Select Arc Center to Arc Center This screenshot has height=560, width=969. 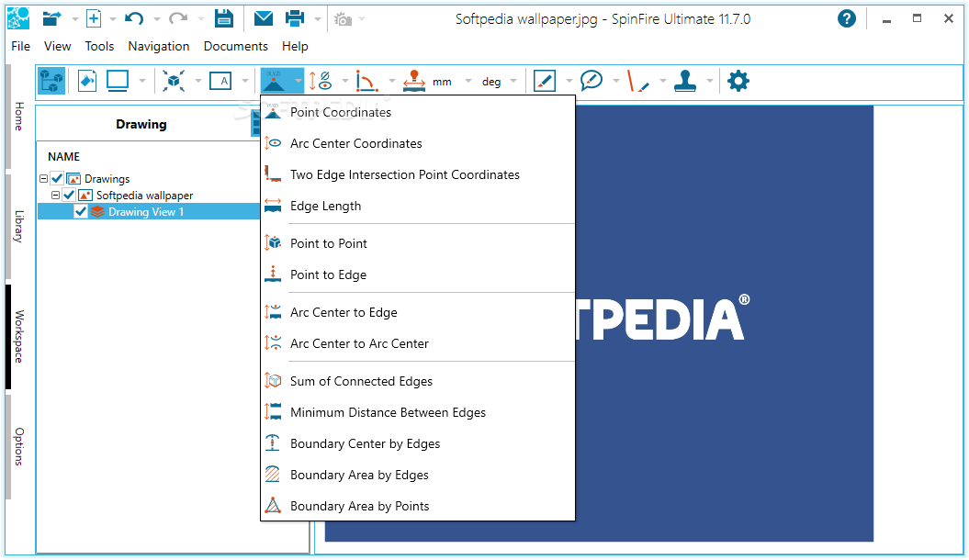point(418,344)
